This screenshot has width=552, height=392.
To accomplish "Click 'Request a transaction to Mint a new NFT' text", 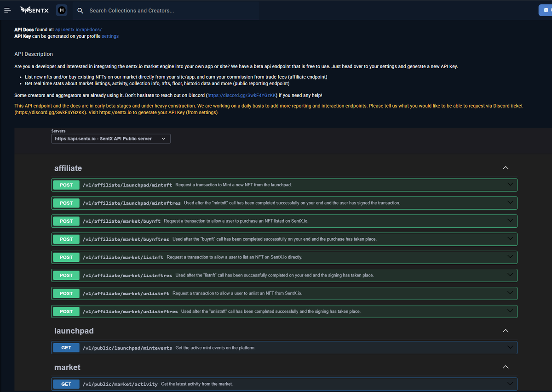I will click(234, 185).
